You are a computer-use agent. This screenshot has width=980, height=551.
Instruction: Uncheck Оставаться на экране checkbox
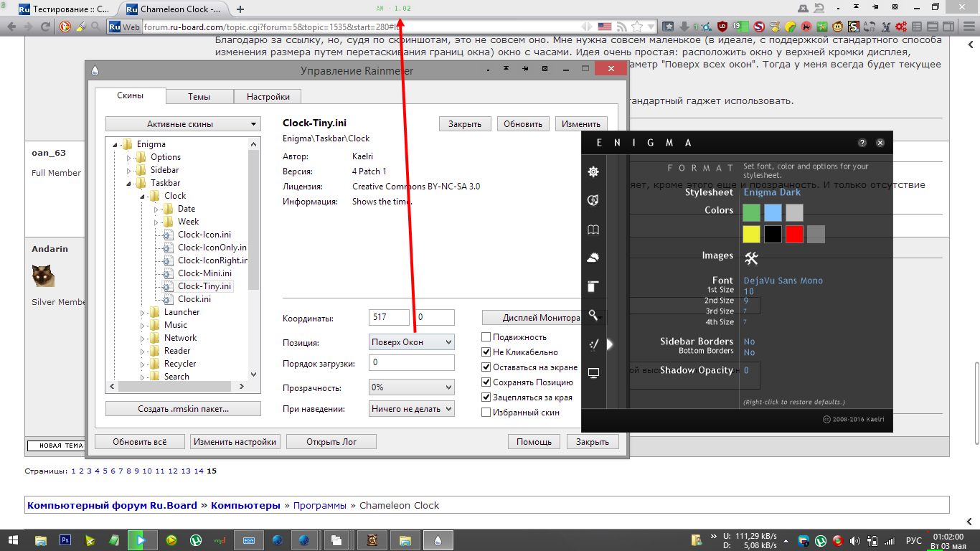[x=486, y=367]
